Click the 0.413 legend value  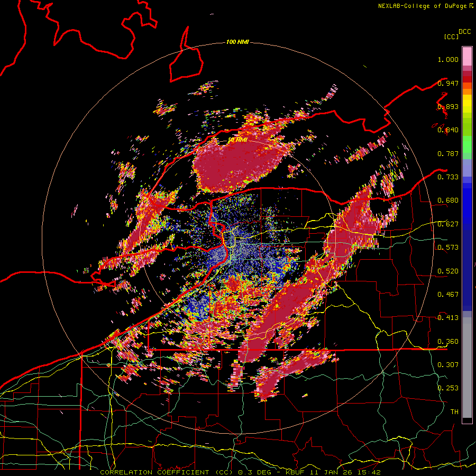click(x=448, y=318)
